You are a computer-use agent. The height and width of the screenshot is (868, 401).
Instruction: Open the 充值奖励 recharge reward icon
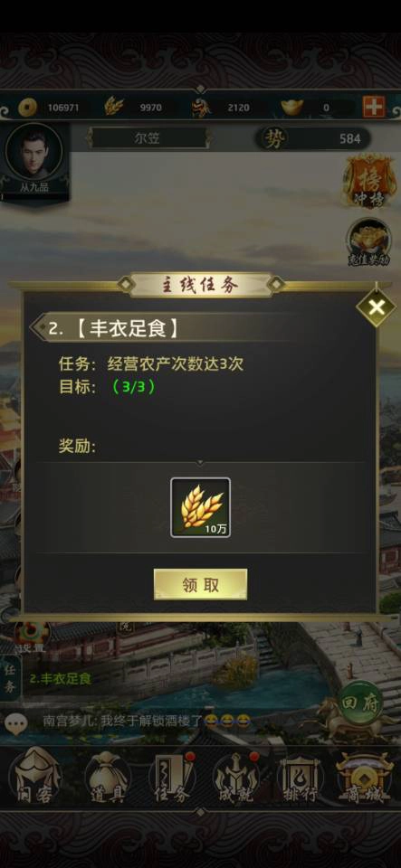click(369, 242)
